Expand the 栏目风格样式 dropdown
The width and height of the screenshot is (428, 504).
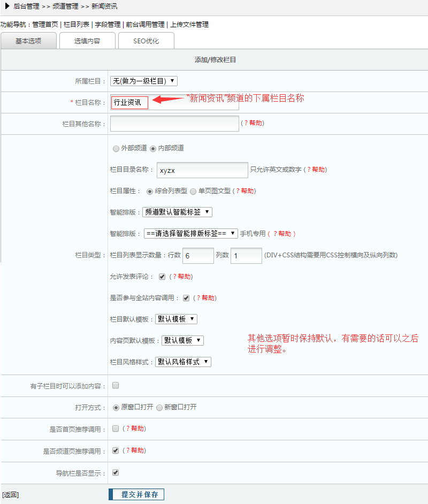(x=183, y=362)
